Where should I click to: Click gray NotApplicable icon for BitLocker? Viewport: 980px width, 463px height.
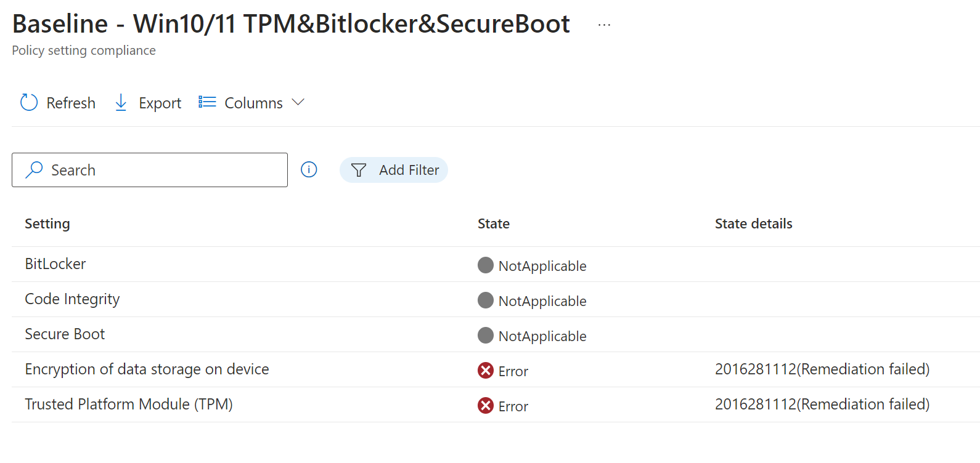pos(486,265)
